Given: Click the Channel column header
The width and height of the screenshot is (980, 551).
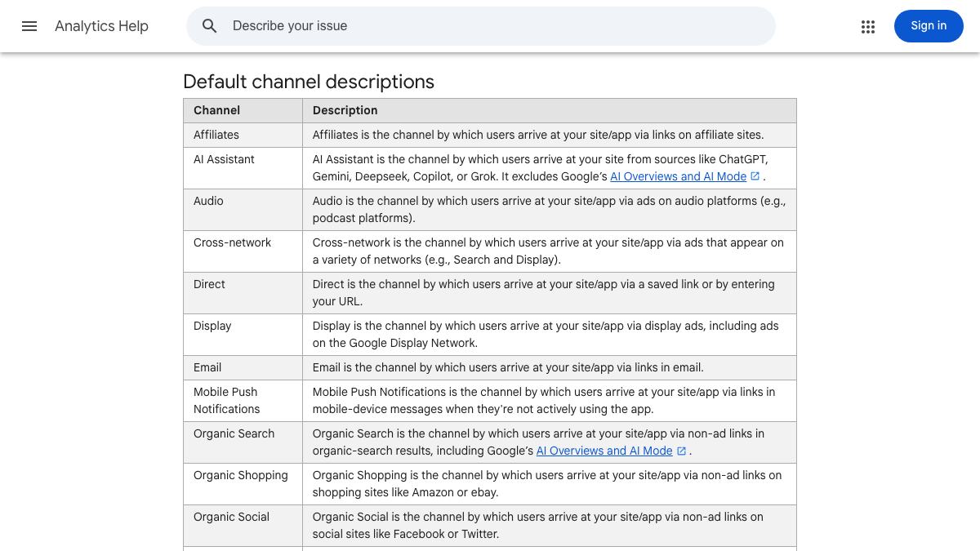Looking at the screenshot, I should click(x=243, y=110).
